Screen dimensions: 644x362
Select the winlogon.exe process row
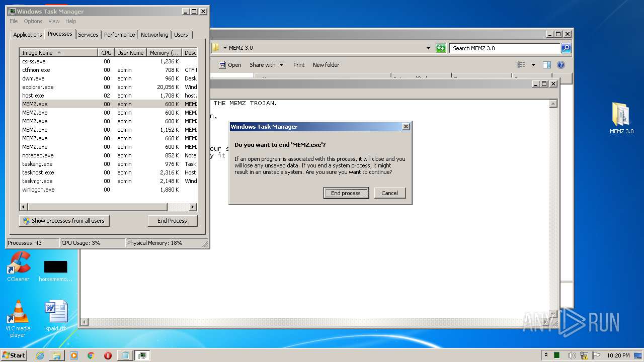108,190
